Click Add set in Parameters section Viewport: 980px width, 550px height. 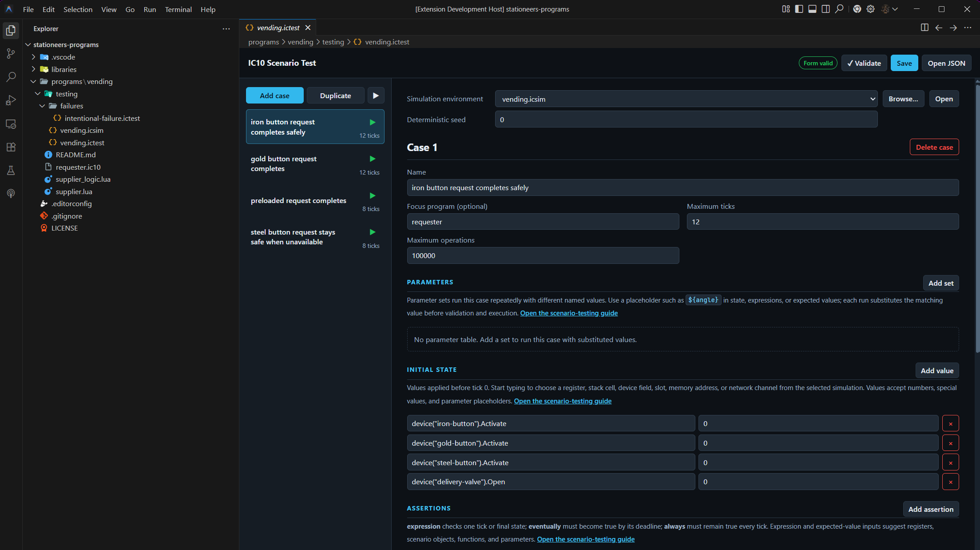[x=940, y=283]
